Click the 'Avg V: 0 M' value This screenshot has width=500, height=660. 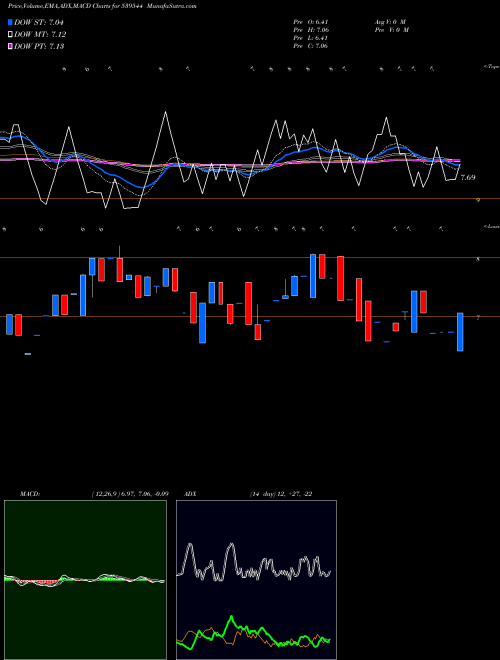(390, 22)
